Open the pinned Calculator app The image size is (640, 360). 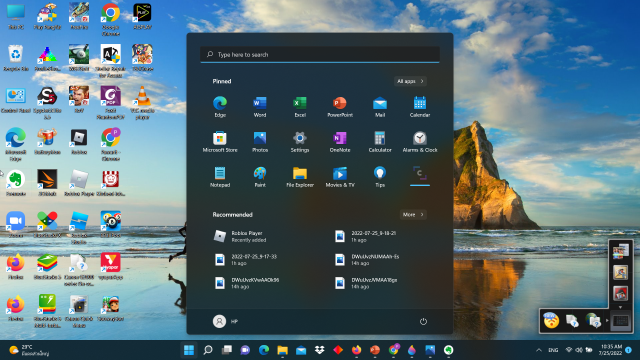380,142
